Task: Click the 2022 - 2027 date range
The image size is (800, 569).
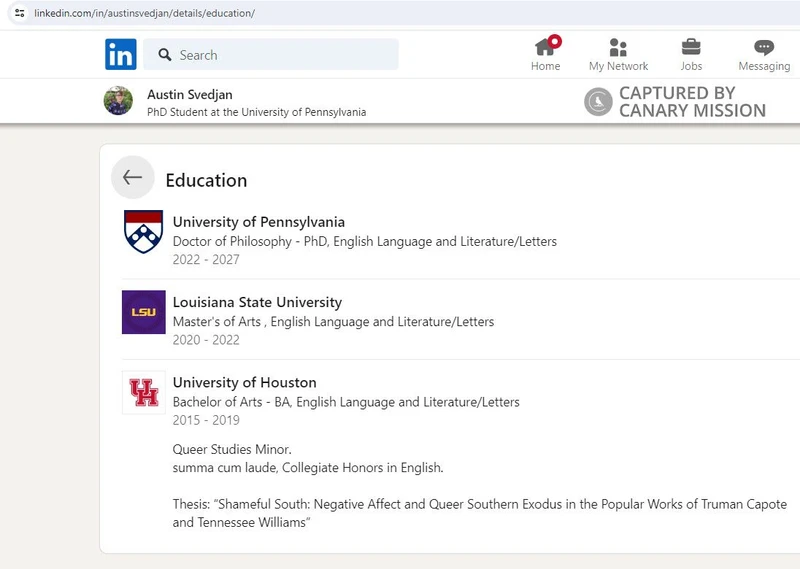Action: point(206,260)
